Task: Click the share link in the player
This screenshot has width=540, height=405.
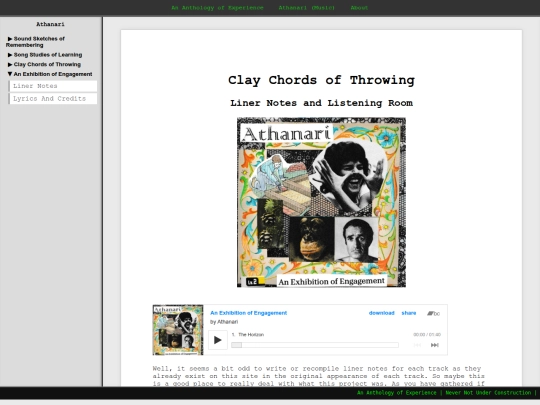Action: (409, 313)
